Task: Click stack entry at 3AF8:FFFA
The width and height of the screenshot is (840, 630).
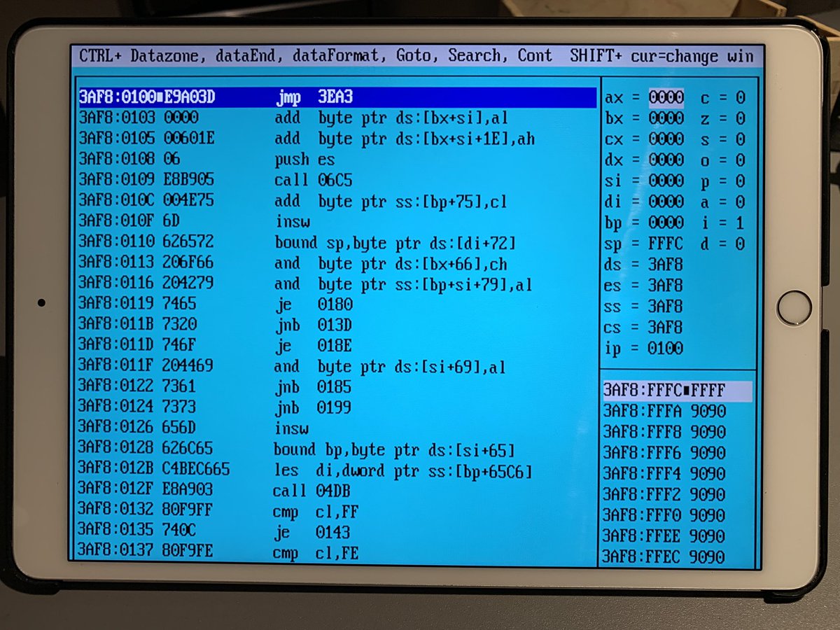Action: point(664,412)
